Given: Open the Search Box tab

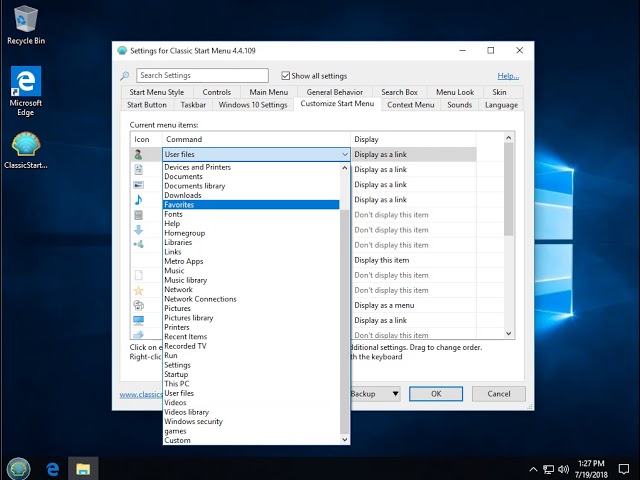Looking at the screenshot, I should click(x=399, y=92).
